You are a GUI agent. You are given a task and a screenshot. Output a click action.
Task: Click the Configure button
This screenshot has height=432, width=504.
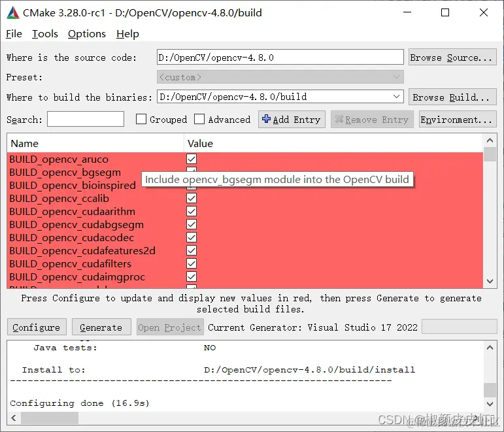tap(37, 327)
